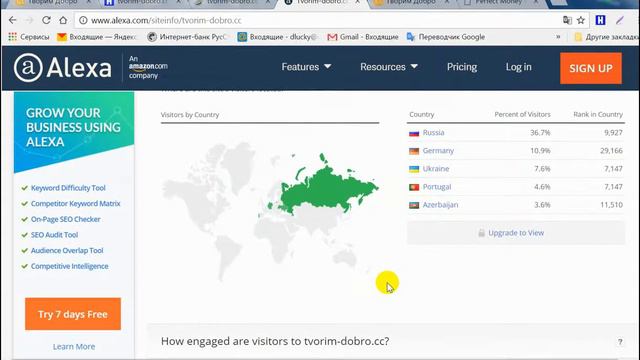Screen dimensions: 640x360
Task: Open Competitive Intelligence link
Action: [x=69, y=266]
